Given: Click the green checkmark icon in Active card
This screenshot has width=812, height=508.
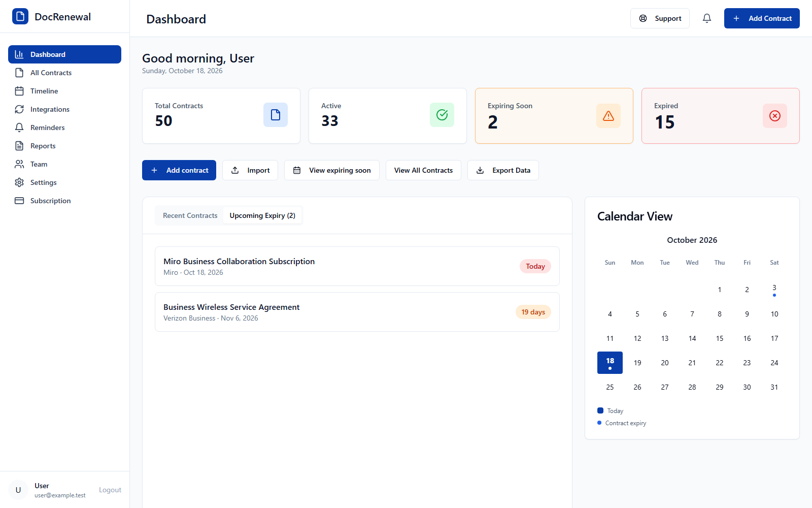Looking at the screenshot, I should 442,115.
